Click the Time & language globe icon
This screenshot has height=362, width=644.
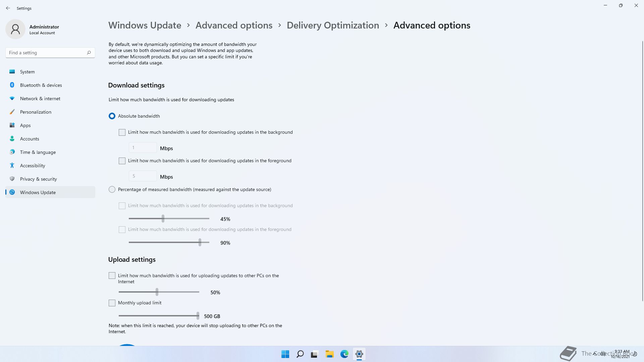pos(12,152)
